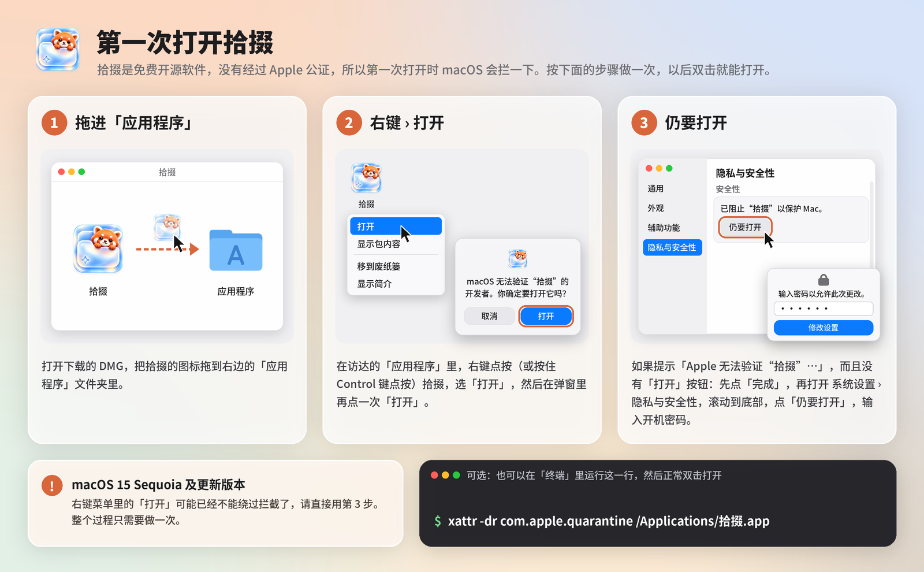Click the green $ prompt in terminal
This screenshot has width=924, height=572.
[438, 521]
